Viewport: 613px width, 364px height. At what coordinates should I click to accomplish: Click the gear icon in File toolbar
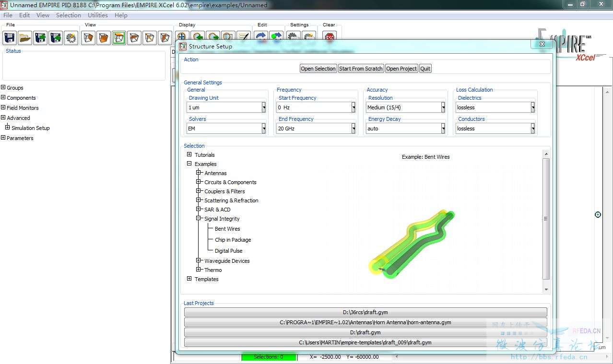point(71,38)
